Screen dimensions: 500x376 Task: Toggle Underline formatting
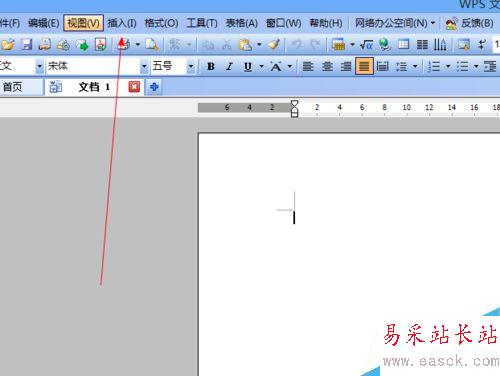(x=247, y=66)
